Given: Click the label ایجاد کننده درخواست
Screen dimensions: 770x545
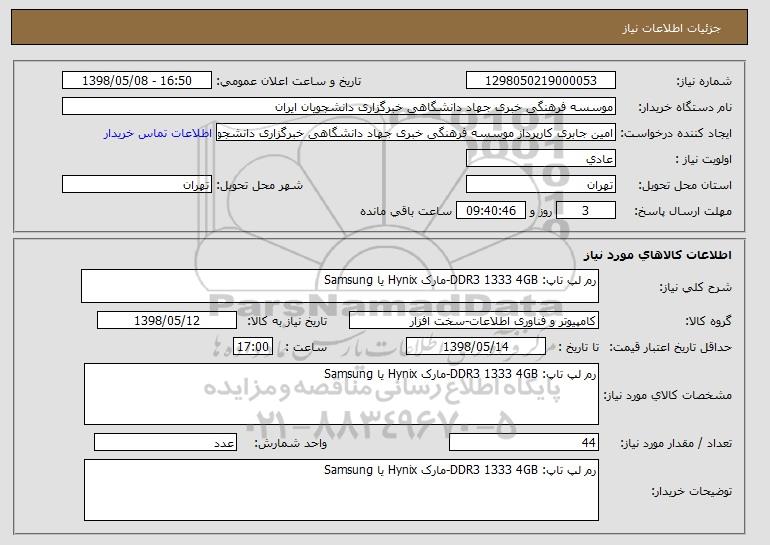Looking at the screenshot, I should coord(676,133).
